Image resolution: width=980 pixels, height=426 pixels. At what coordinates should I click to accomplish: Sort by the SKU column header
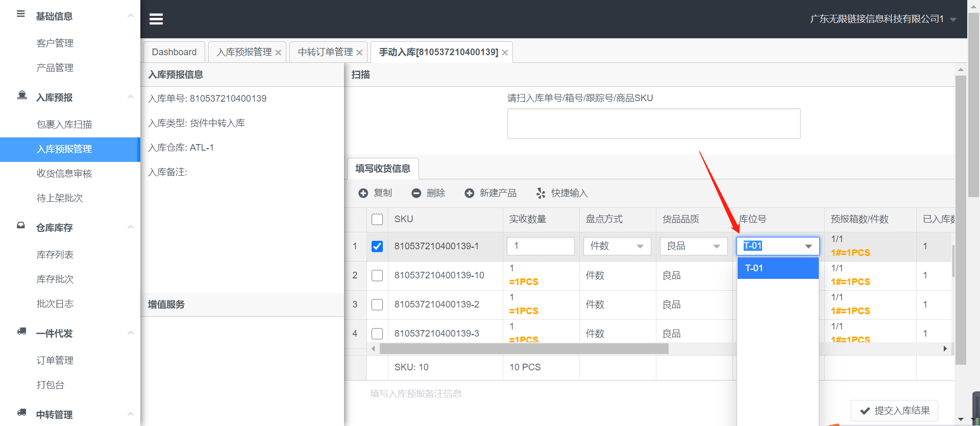pyautogui.click(x=446, y=219)
